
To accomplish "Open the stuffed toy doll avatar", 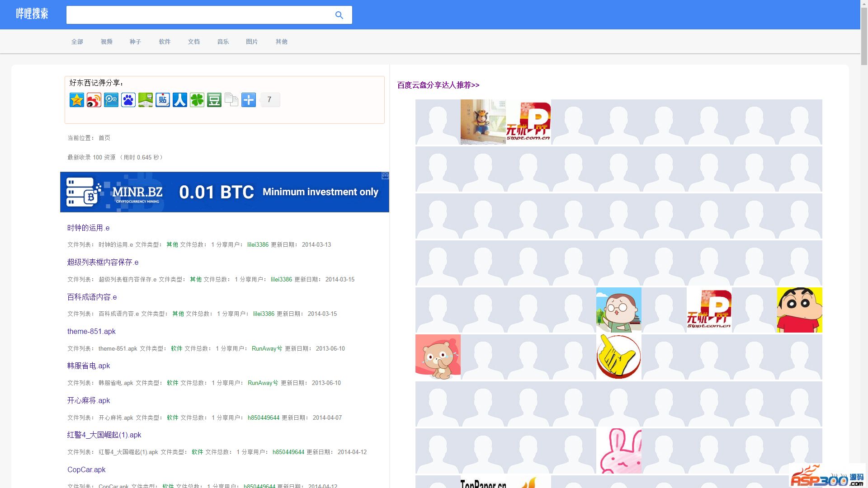I will [483, 122].
